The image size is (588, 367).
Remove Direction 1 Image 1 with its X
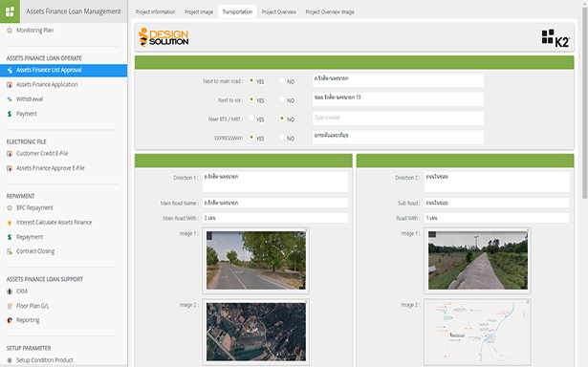tap(306, 230)
